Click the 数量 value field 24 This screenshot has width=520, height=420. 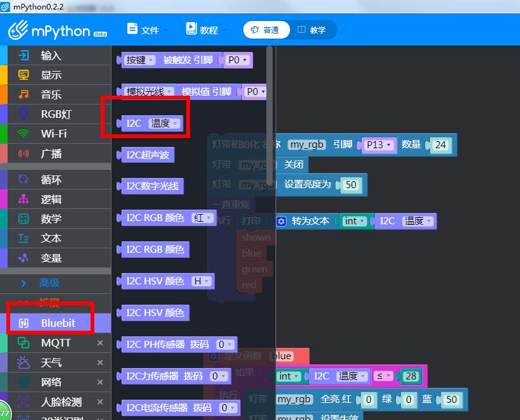click(x=440, y=145)
